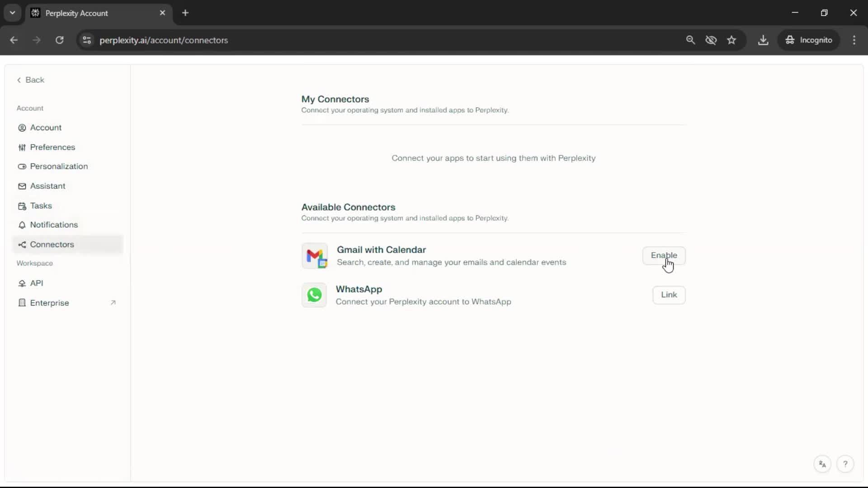This screenshot has height=488, width=868.
Task: Open the language translate icon
Action: pos(822,464)
